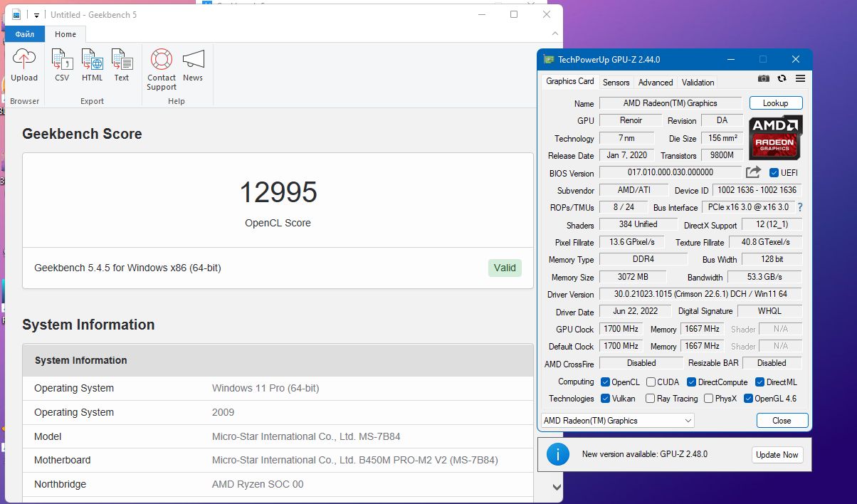Click the BIOS Version field
Screen dimensions: 857x504
(x=671, y=172)
